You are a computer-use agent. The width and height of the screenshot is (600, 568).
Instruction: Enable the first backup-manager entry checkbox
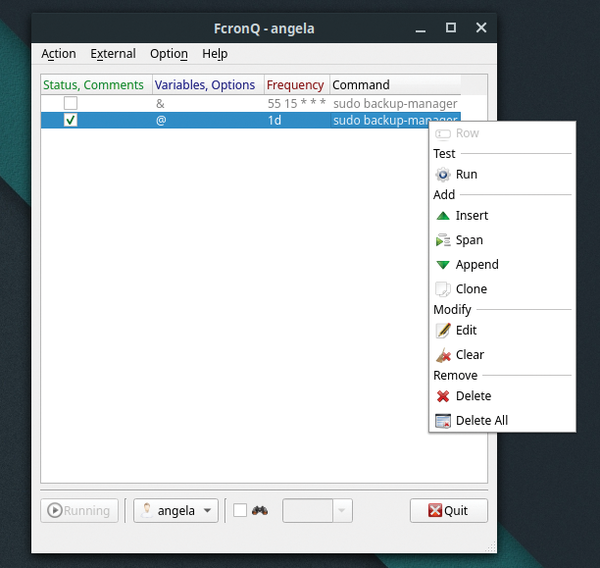[x=70, y=103]
